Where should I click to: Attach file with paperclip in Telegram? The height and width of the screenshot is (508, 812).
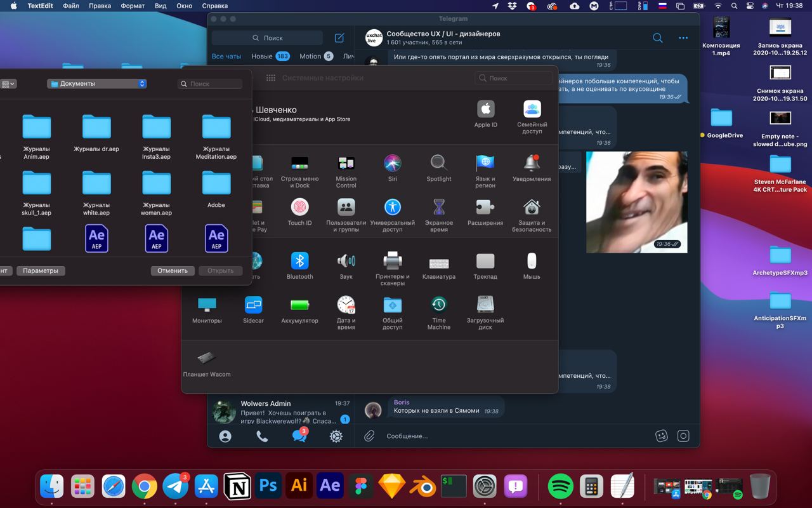tap(369, 436)
